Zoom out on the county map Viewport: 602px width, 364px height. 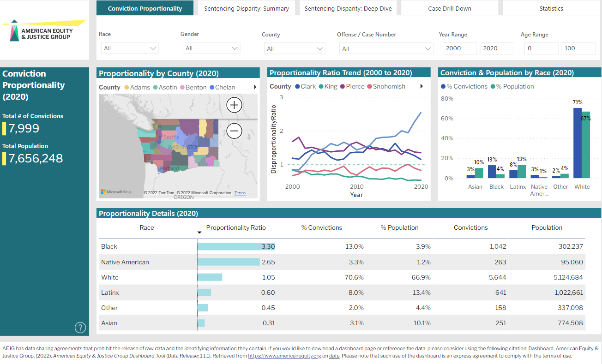[x=235, y=131]
